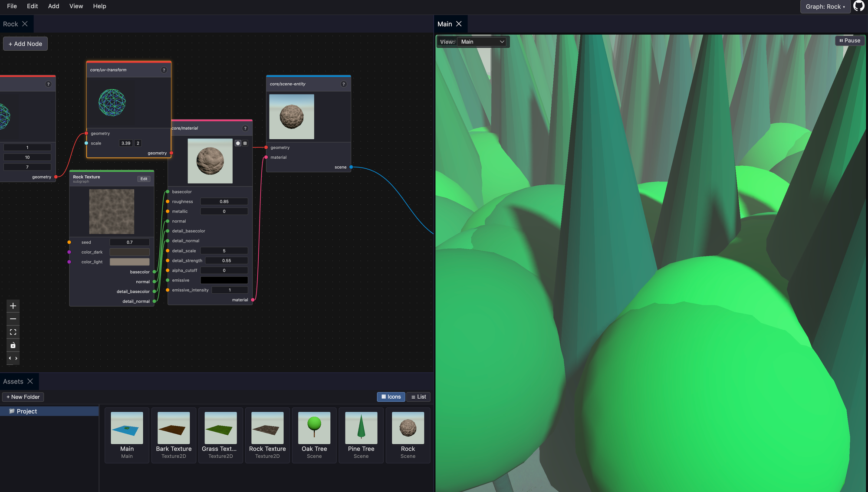Screen dimensions: 868x492
Task: Open help for core/uv-transform node
Action: (164, 70)
